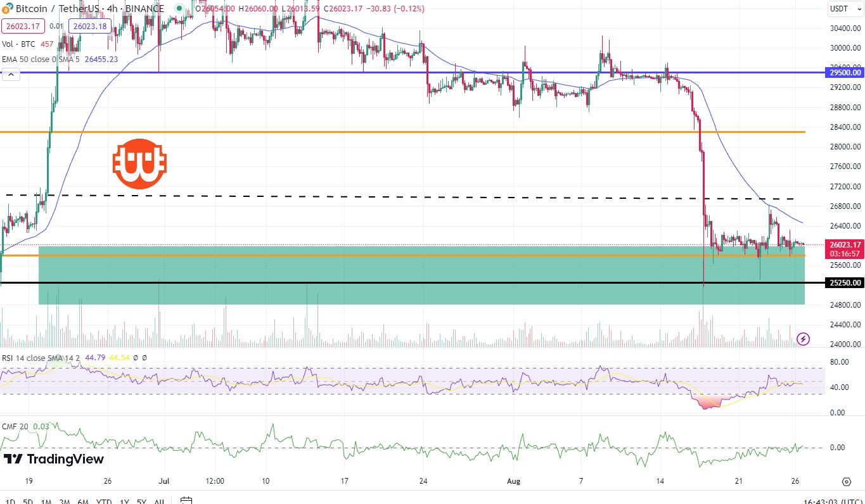The width and height of the screenshot is (865, 504).
Task: Click the 03:16:57 bar countdown timer
Action: pos(845,254)
